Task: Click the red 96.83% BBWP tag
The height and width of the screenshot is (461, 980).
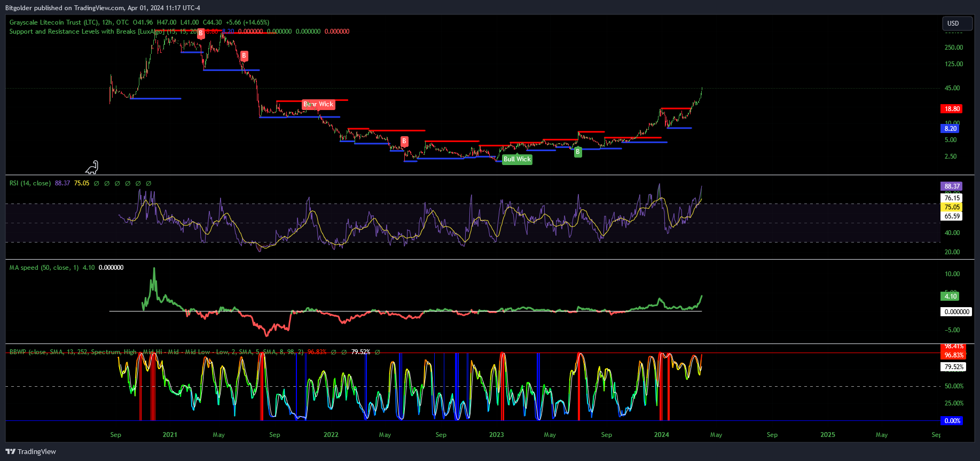Action: 953,355
